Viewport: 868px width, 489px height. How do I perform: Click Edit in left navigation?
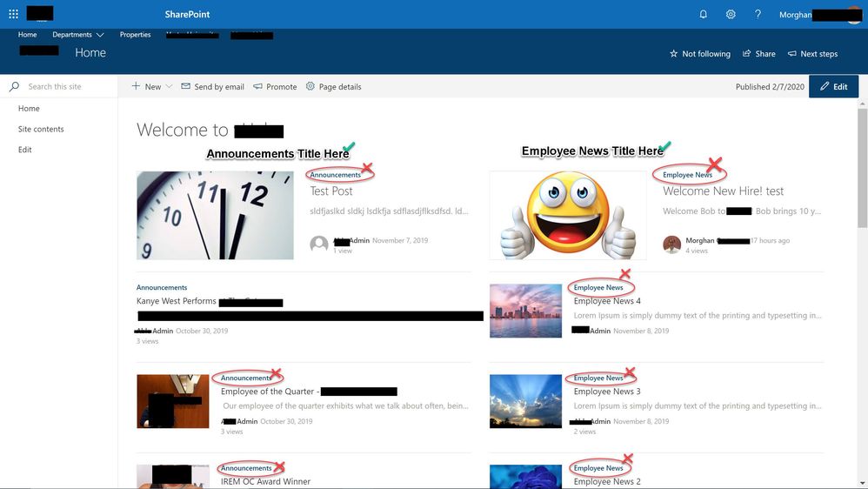tap(25, 150)
